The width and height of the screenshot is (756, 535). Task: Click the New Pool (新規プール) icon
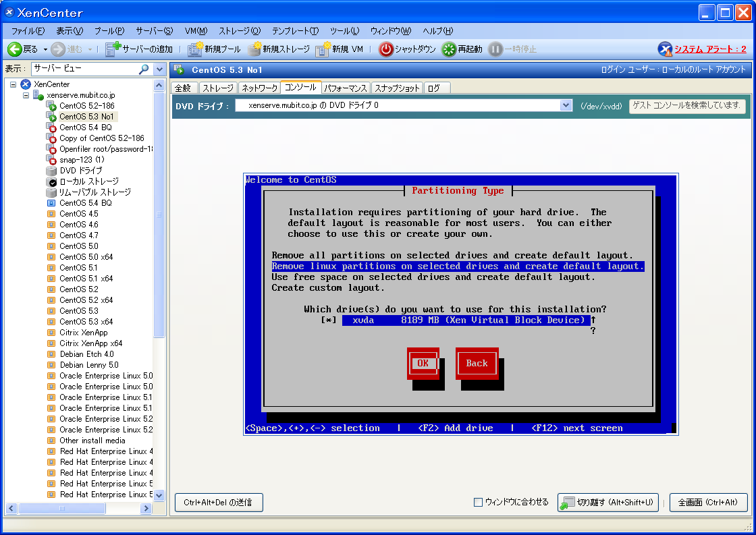coord(195,49)
